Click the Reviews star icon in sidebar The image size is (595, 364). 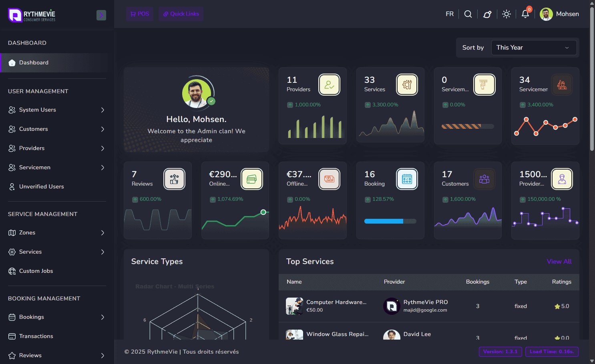point(12,356)
